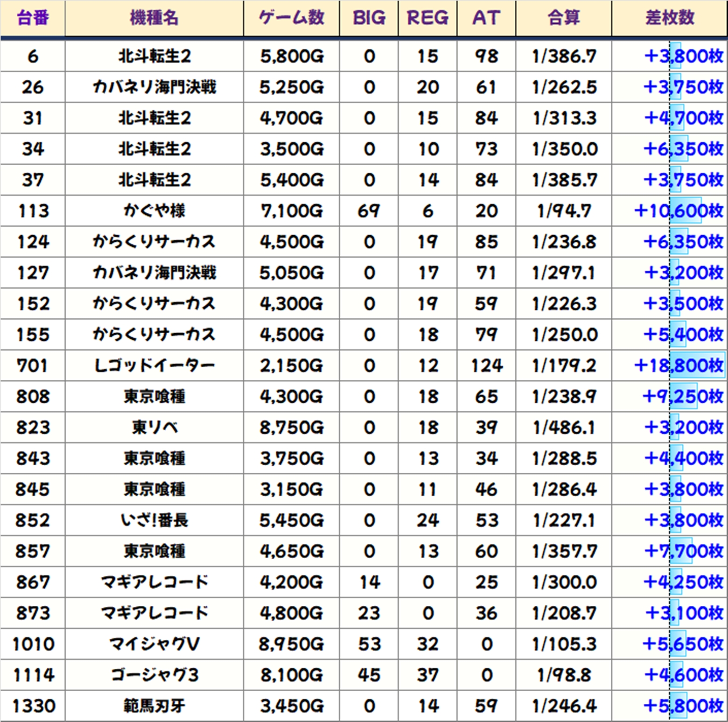Select the ゲーム数 column header
This screenshot has width=728, height=722.
pyautogui.click(x=291, y=18)
